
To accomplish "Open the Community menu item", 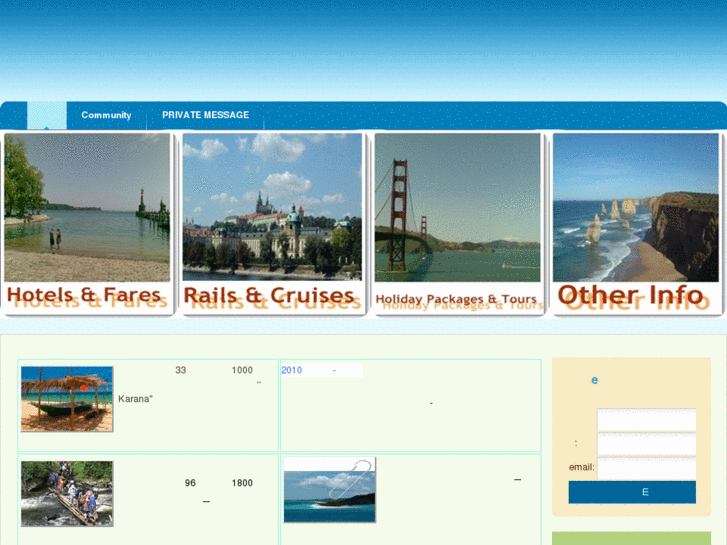I will 106,115.
